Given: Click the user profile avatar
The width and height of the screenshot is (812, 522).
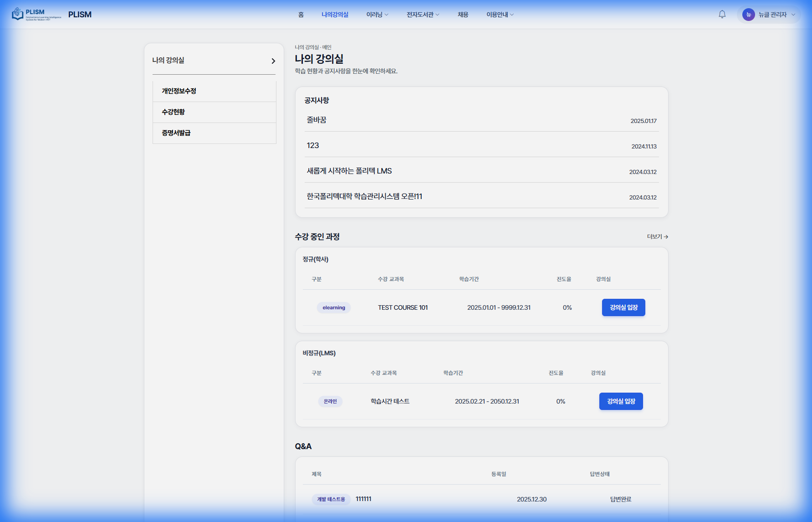Looking at the screenshot, I should pyautogui.click(x=748, y=15).
